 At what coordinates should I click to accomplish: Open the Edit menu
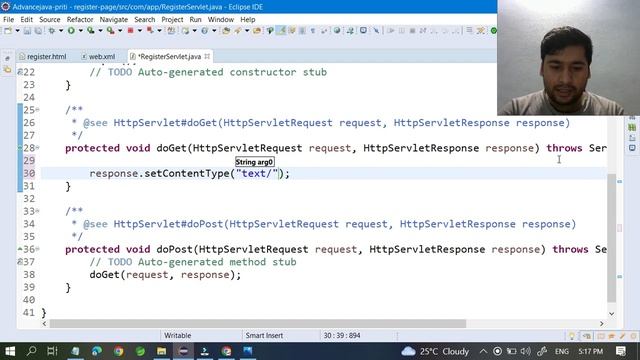pos(27,20)
